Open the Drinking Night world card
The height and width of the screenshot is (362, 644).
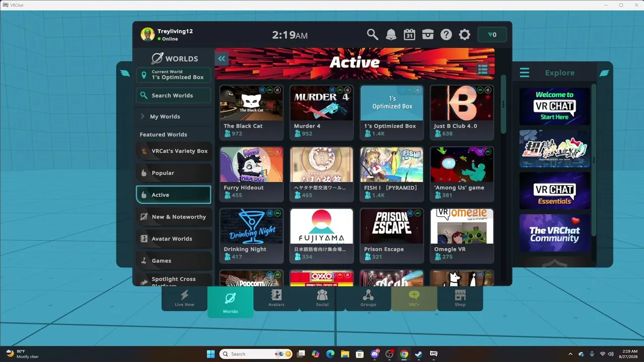tap(252, 236)
